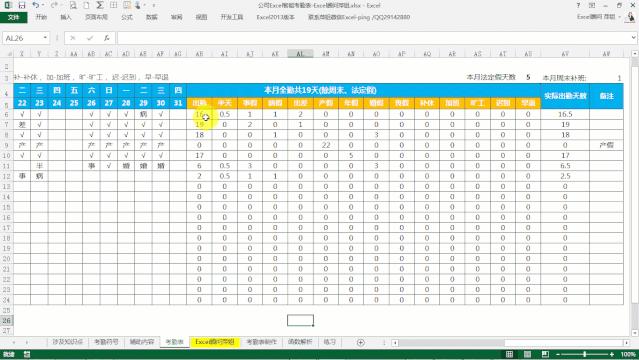Switch to the 辅助内容 sheet tab

142,342
